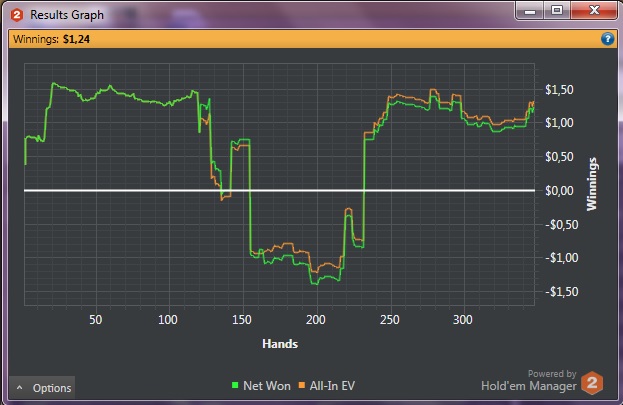Click the Net Won legend label

267,386
